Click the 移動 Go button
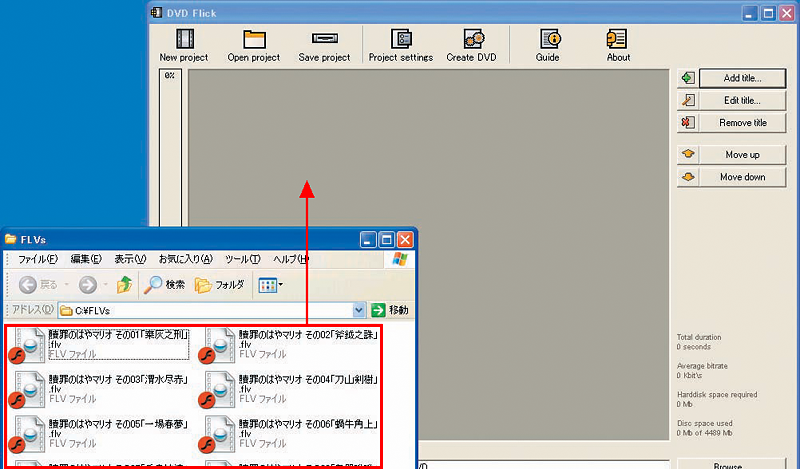The height and width of the screenshot is (469, 800). [390, 310]
